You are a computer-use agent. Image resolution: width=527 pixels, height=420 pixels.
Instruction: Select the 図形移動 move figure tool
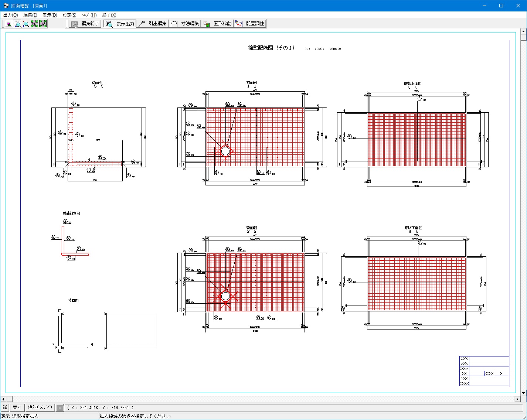click(x=218, y=24)
